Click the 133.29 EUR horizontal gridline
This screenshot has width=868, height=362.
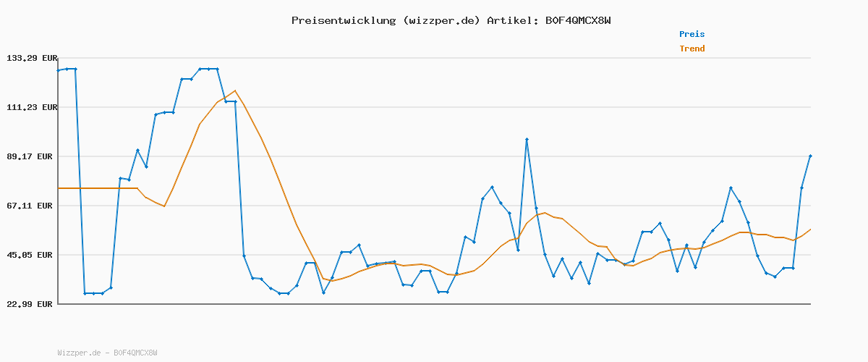[434, 58]
